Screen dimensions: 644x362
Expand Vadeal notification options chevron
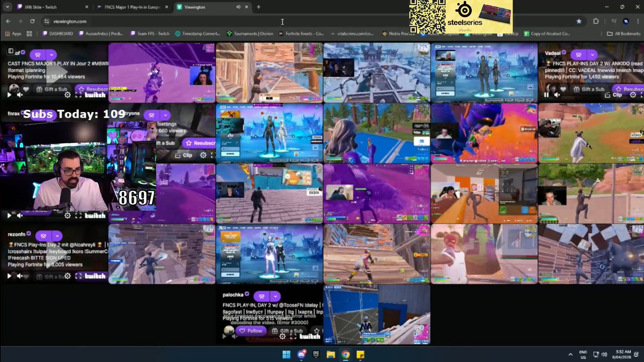tap(592, 55)
